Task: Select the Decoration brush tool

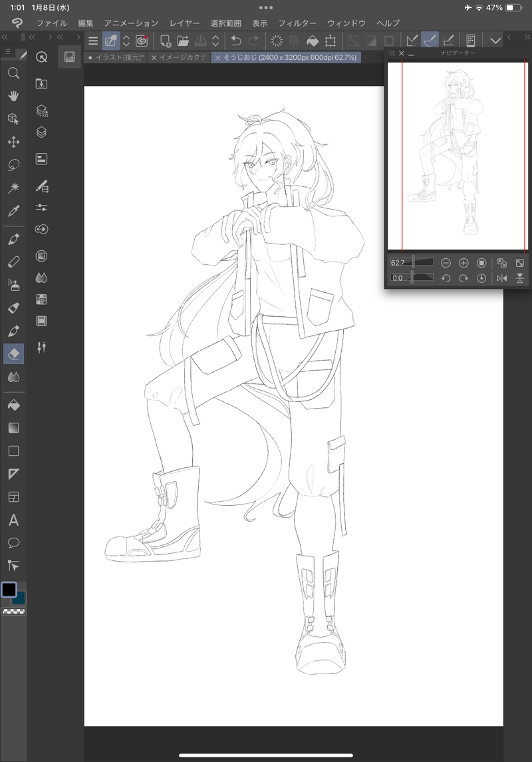Action: click(x=13, y=307)
